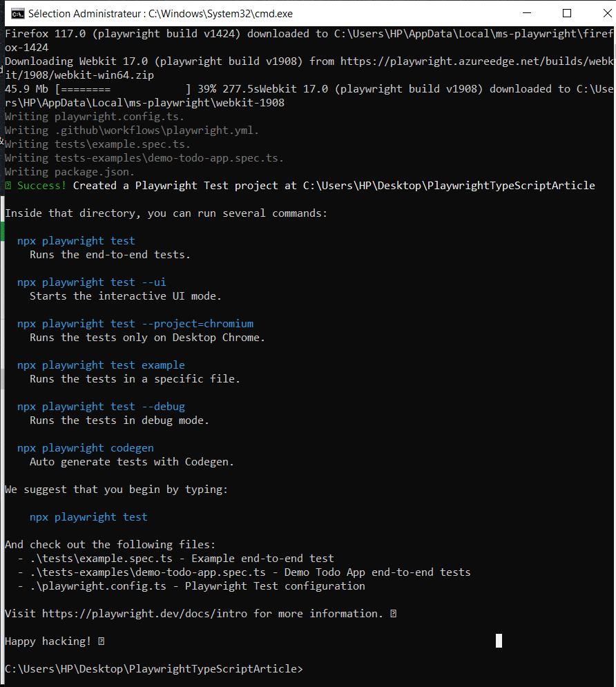Click the 'npx playwright test --ui' command
This screenshot has height=687, width=616.
click(x=91, y=282)
